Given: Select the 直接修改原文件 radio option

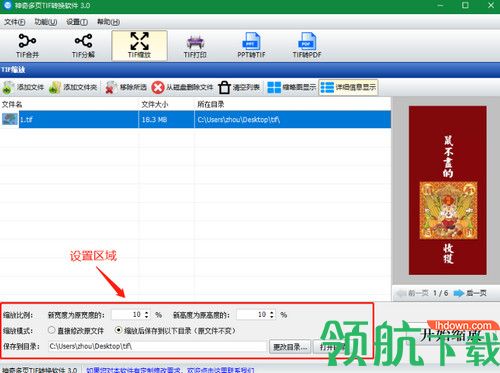Looking at the screenshot, I should [51, 330].
